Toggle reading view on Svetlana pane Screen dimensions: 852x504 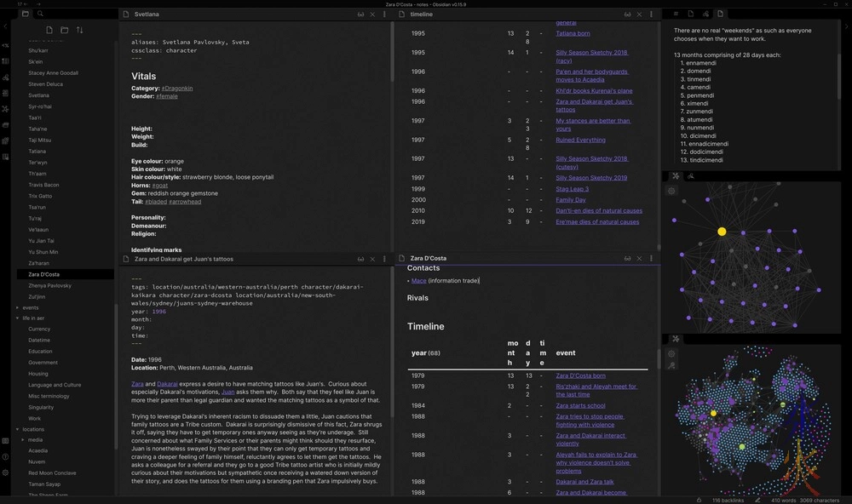(360, 14)
